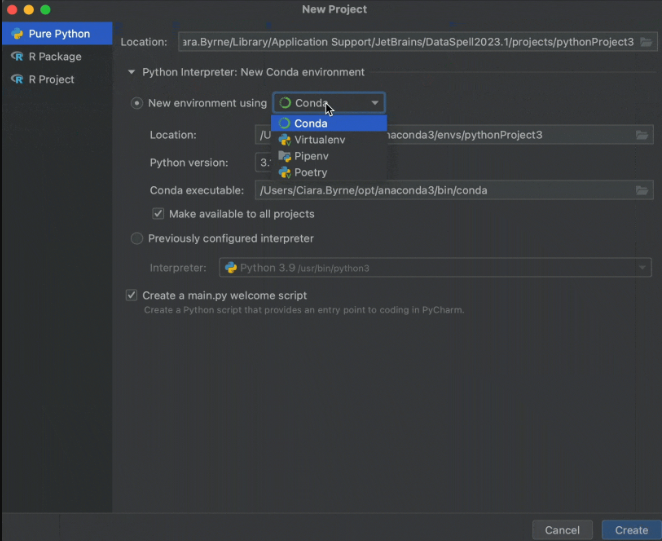
Task: Click the Poetry icon in dropdown list
Action: pyautogui.click(x=285, y=172)
